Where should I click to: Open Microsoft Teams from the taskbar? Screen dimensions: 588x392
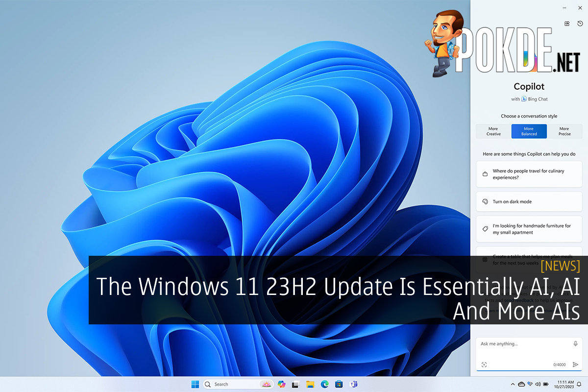(x=353, y=384)
